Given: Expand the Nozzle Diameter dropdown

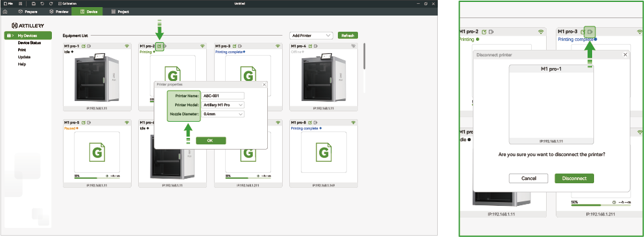Looking at the screenshot, I should [223, 114].
